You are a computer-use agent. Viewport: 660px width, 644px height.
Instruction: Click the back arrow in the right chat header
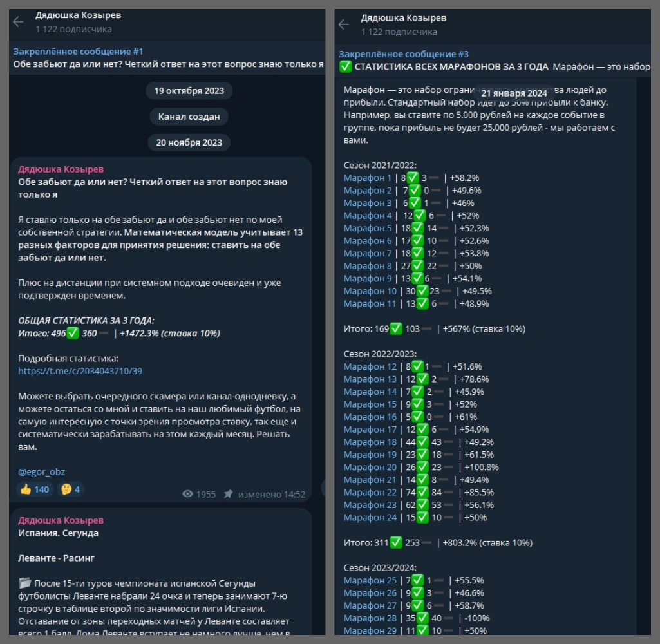(344, 24)
